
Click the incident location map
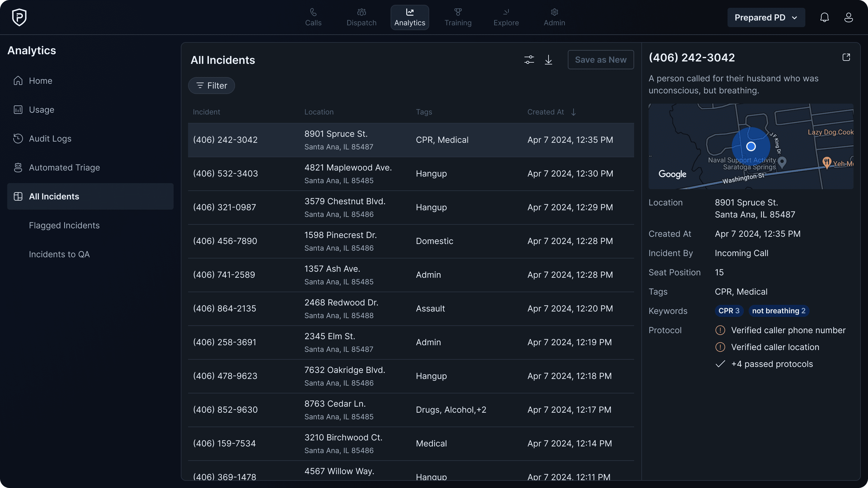pyautogui.click(x=750, y=146)
